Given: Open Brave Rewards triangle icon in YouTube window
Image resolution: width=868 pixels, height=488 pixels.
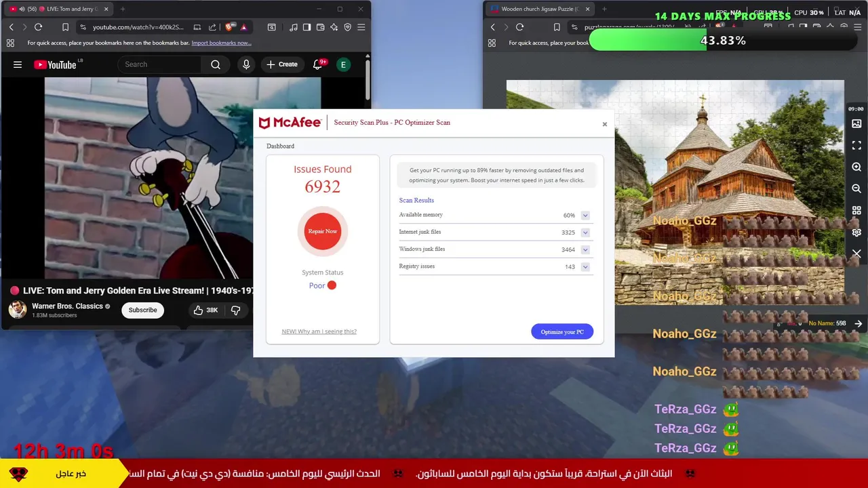Looking at the screenshot, I should [243, 27].
